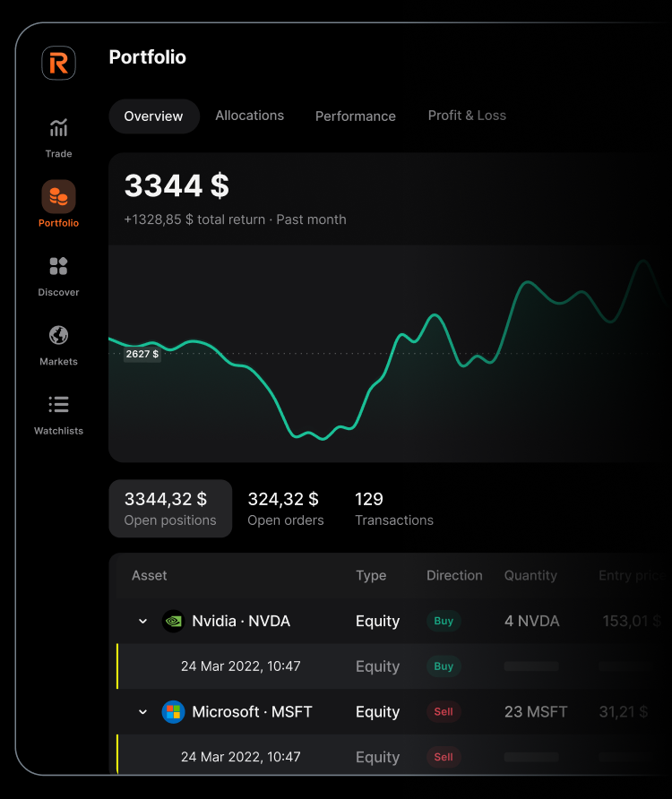Click the Microsoft logo icon
The height and width of the screenshot is (799, 672).
(173, 712)
